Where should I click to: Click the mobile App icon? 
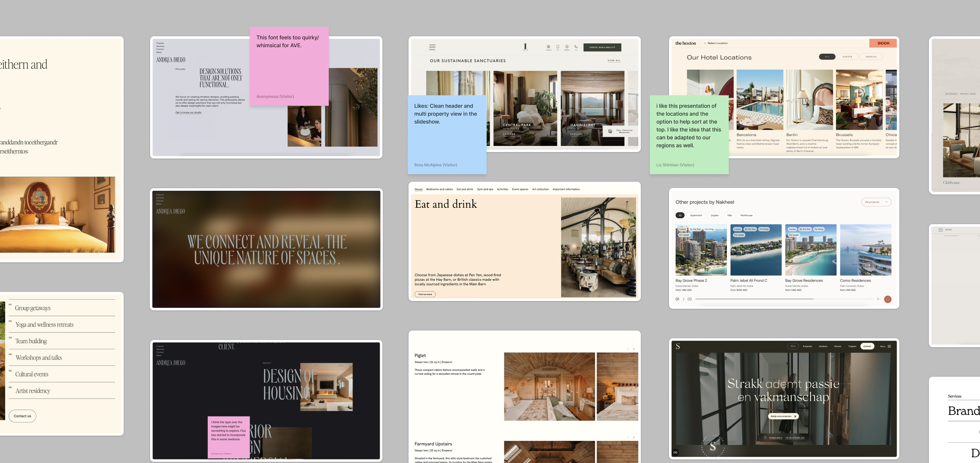[x=557, y=47]
